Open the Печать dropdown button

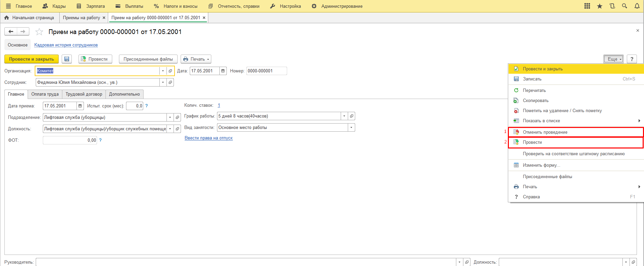click(x=196, y=59)
